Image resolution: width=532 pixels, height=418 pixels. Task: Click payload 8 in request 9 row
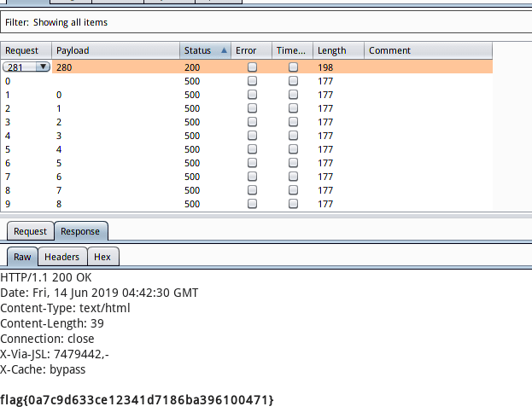point(59,204)
